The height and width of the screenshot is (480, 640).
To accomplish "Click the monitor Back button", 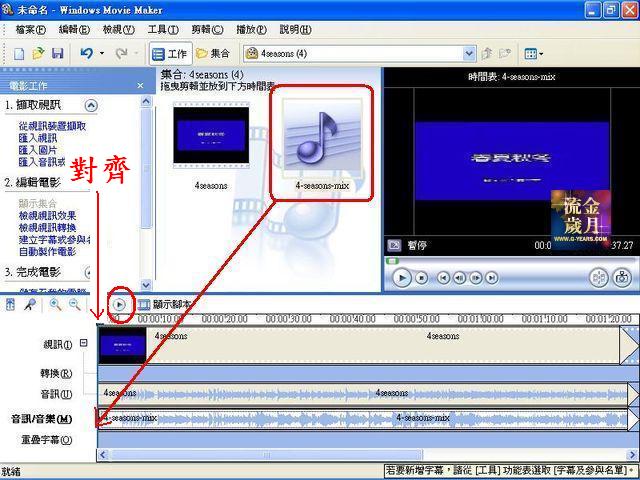I will pos(443,278).
